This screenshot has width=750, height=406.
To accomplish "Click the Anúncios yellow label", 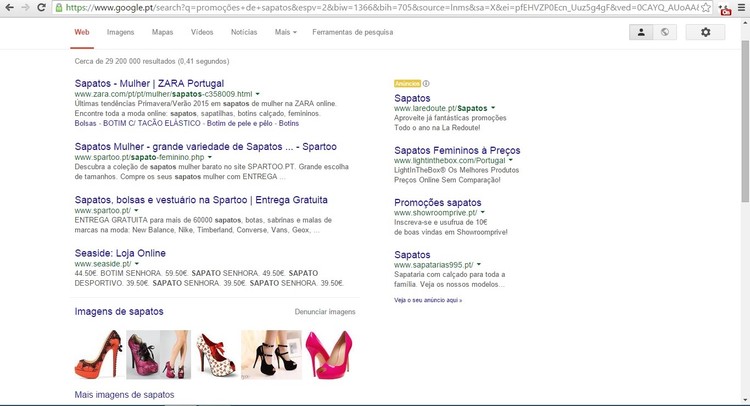I will pos(407,84).
